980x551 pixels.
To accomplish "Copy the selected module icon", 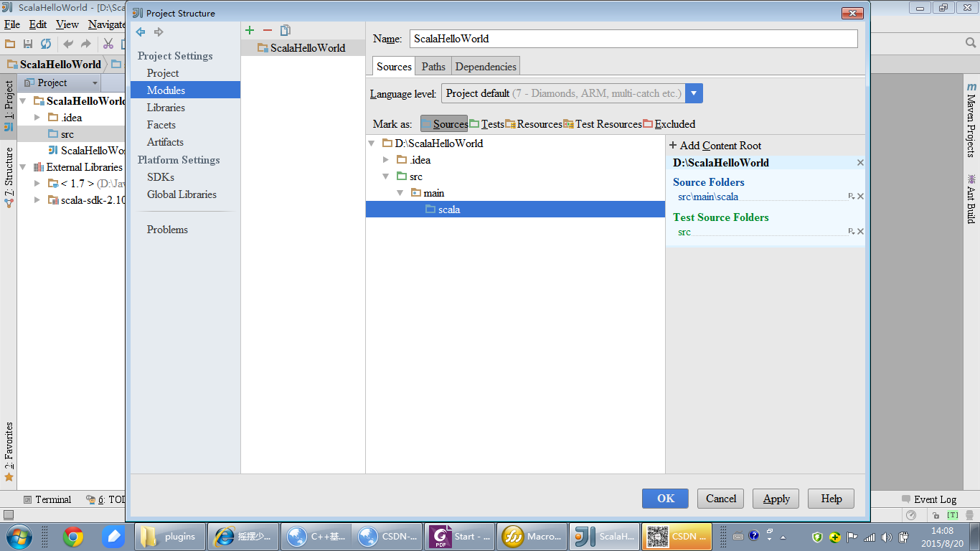I will point(286,30).
